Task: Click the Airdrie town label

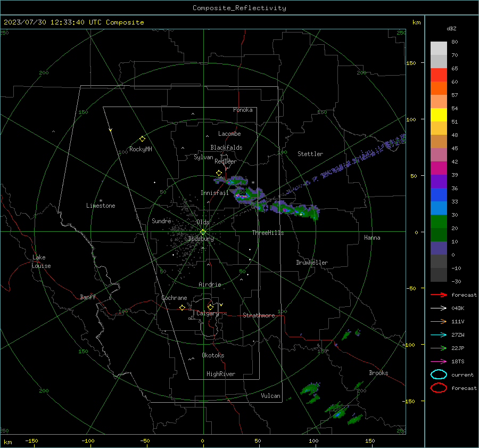Action: pyautogui.click(x=210, y=284)
